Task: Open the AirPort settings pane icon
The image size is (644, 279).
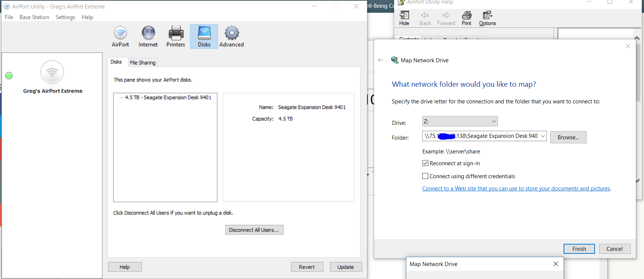Action: point(120,36)
